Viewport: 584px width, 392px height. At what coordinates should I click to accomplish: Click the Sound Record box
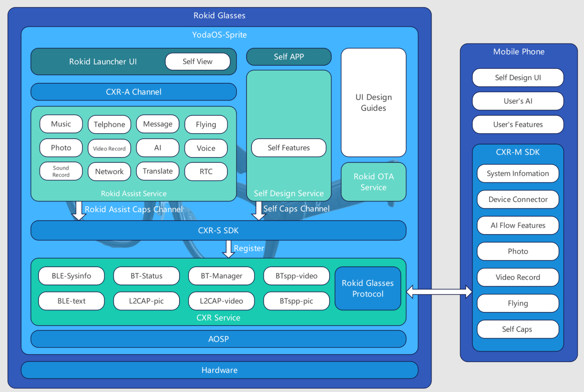coord(61,171)
